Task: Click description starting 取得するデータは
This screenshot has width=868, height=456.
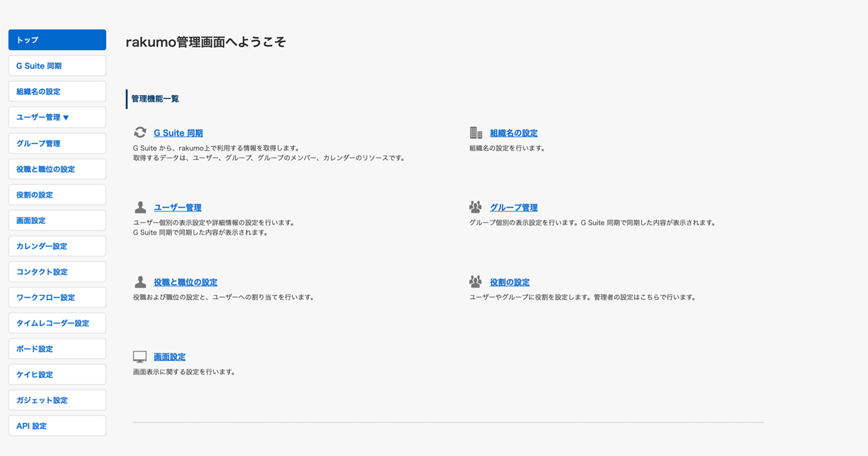Action: point(269,158)
